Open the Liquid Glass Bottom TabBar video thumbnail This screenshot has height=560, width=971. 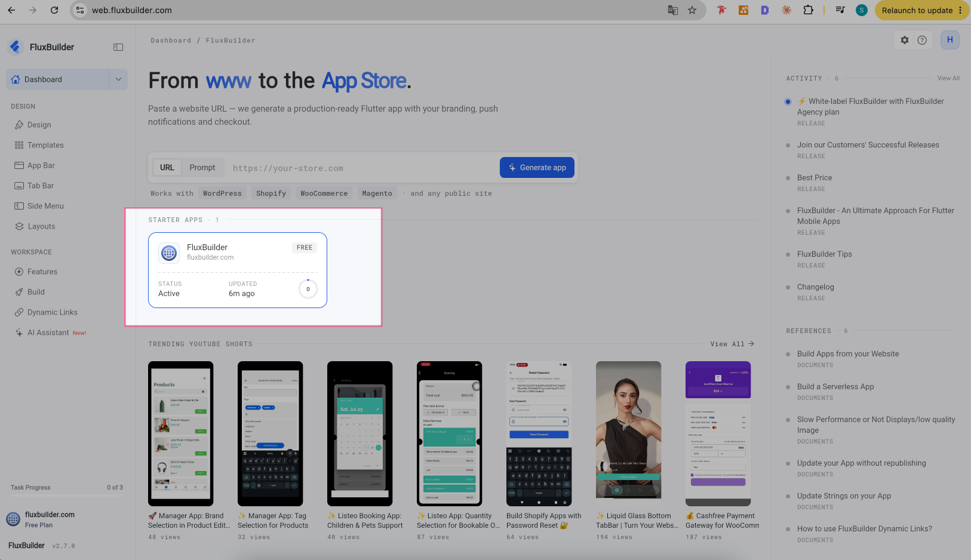629,433
